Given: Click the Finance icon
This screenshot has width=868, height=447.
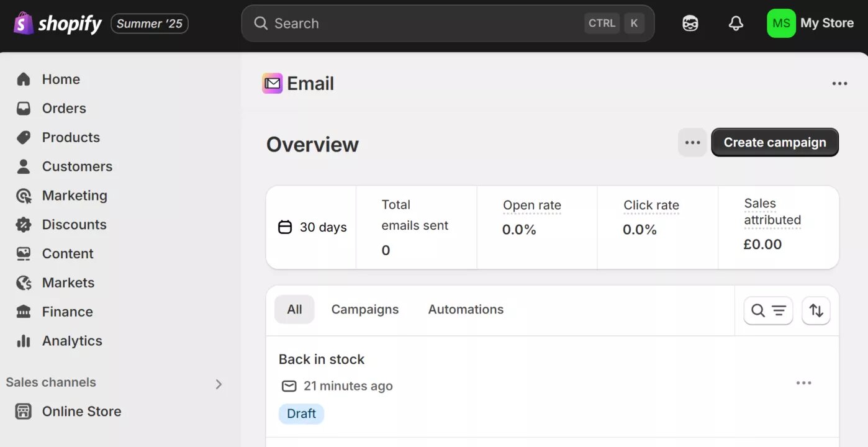Looking at the screenshot, I should pyautogui.click(x=23, y=311).
